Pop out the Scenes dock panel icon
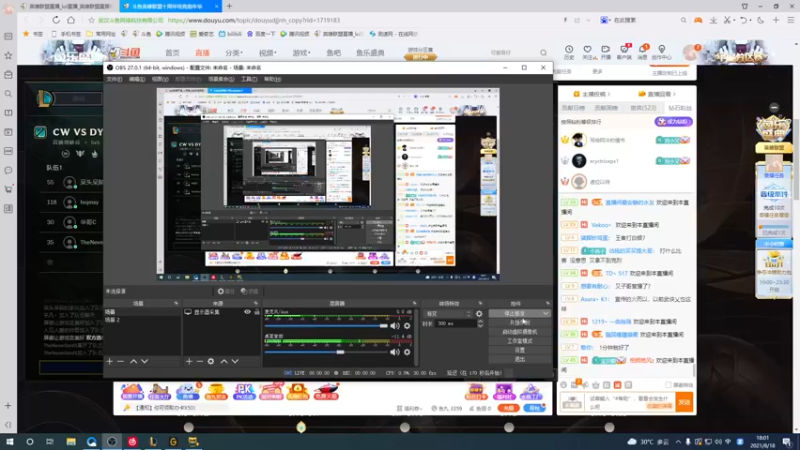The width and height of the screenshot is (800, 450). click(x=176, y=304)
